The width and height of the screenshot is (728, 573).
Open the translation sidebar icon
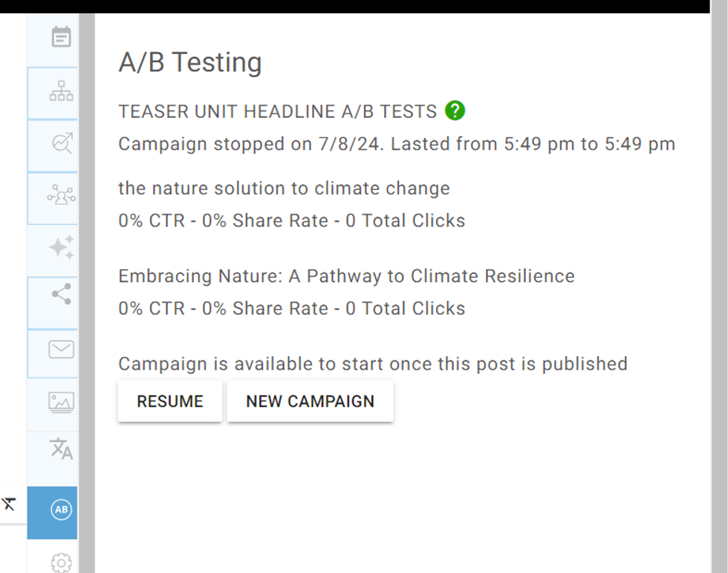[61, 449]
